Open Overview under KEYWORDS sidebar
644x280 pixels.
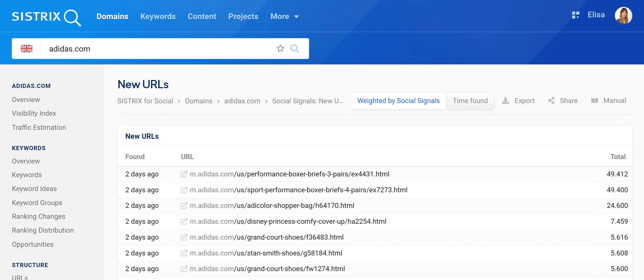tap(26, 161)
